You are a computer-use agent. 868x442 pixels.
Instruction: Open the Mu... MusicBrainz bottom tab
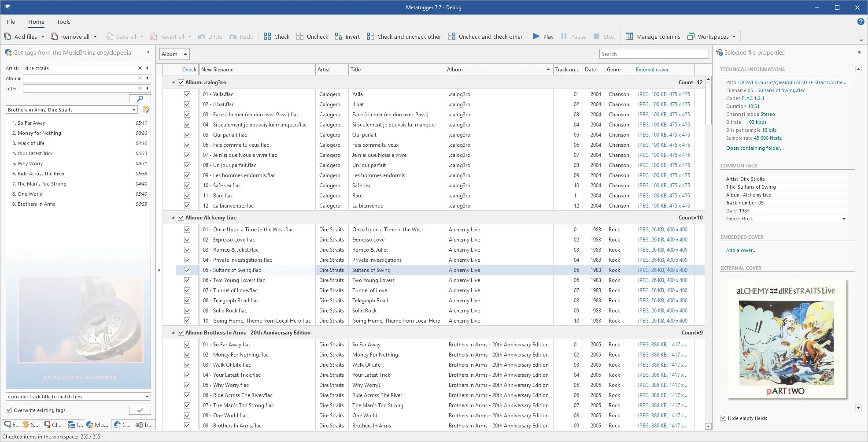98,425
